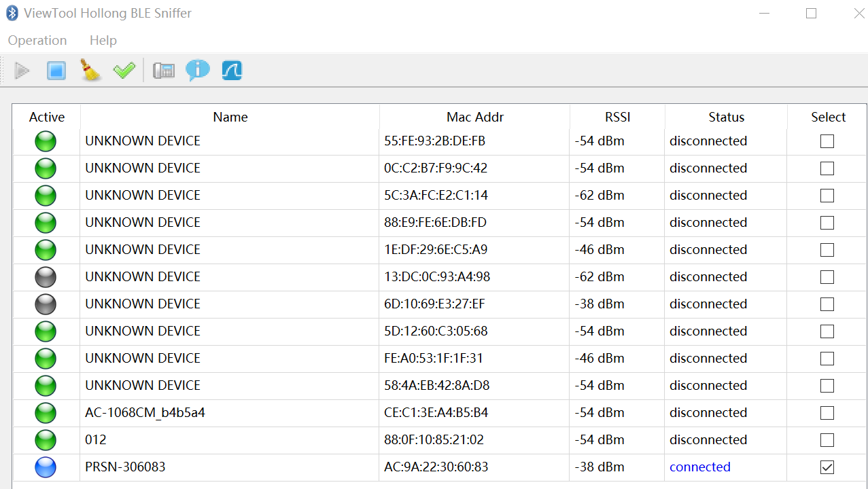Image resolution: width=868 pixels, height=489 pixels.
Task: Click green active indicator for 55:FE:93:2B:DE:FB
Action: tap(46, 141)
